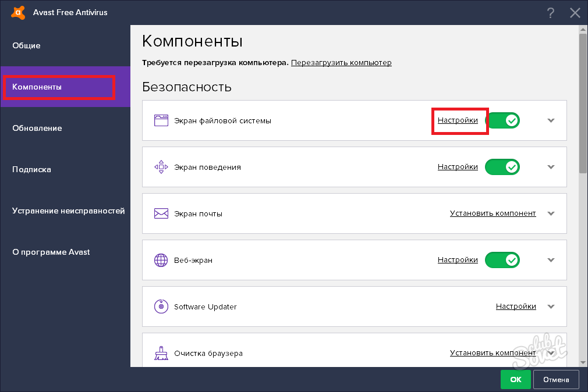This screenshot has height=392, width=588.
Task: Click the Очистка браузера broom icon
Action: pyautogui.click(x=161, y=353)
